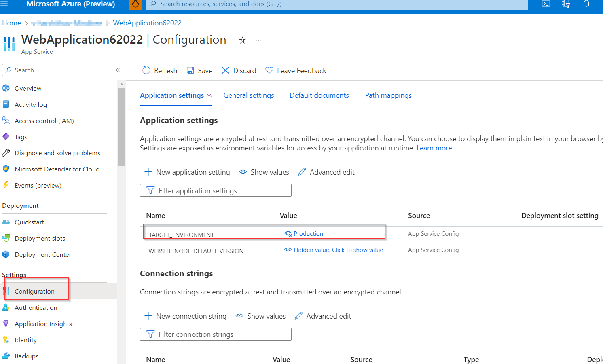Collapse the sidebar with the double chevron
The width and height of the screenshot is (603, 364).
click(118, 70)
